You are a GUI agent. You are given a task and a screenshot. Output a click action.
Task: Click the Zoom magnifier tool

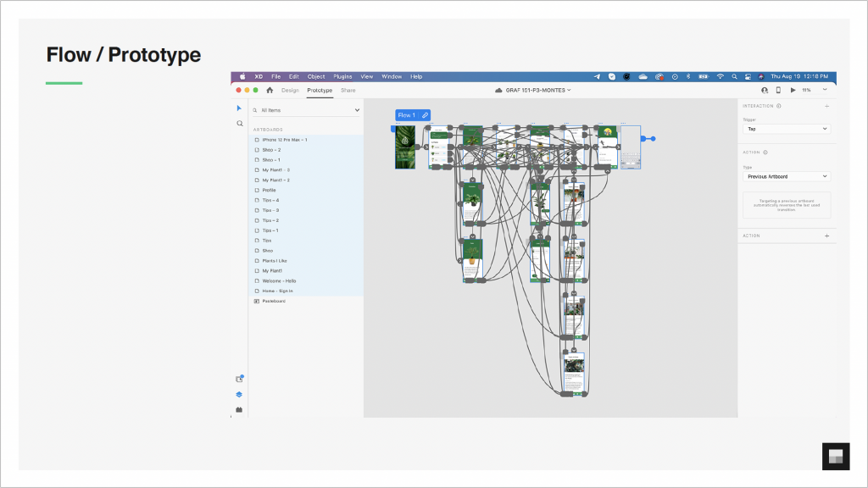[x=239, y=124]
